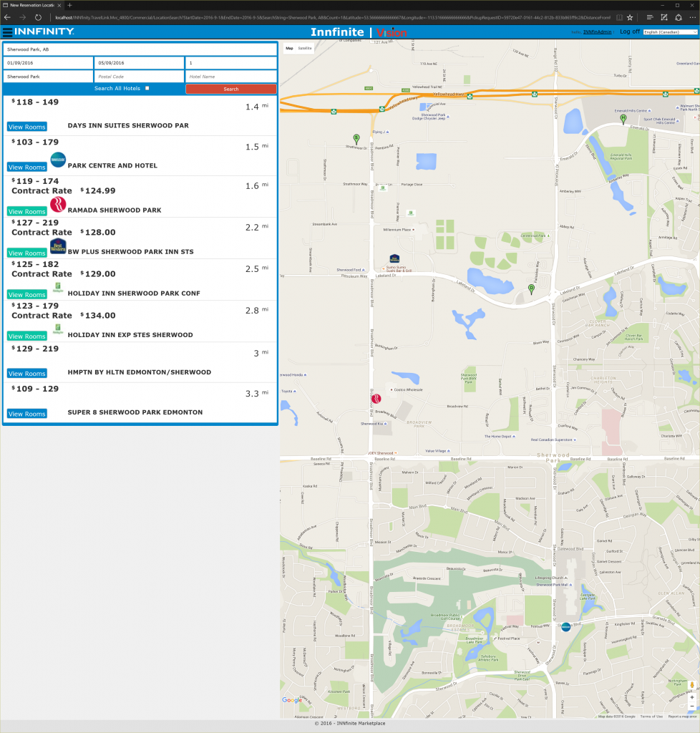Zoom out on the map
Viewport: 700px width, 733px height.
point(692,707)
